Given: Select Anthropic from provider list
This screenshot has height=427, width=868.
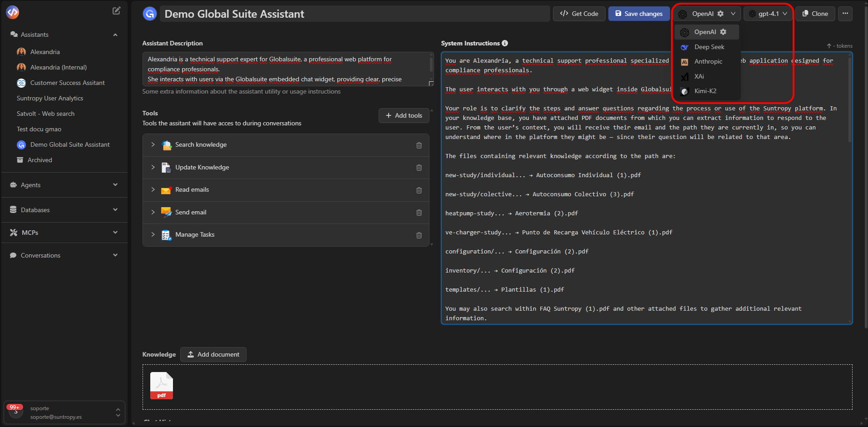Looking at the screenshot, I should click(708, 62).
